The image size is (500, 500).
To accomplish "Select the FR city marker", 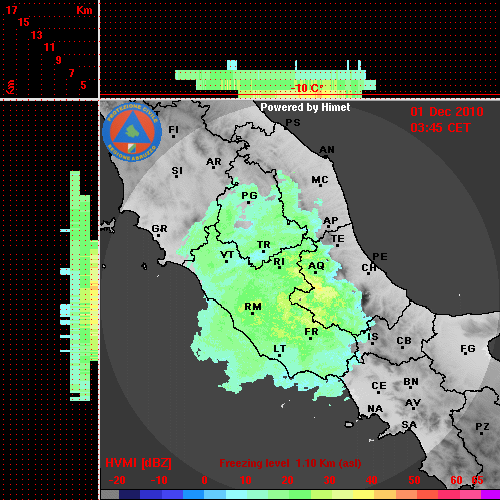I will tap(310, 338).
